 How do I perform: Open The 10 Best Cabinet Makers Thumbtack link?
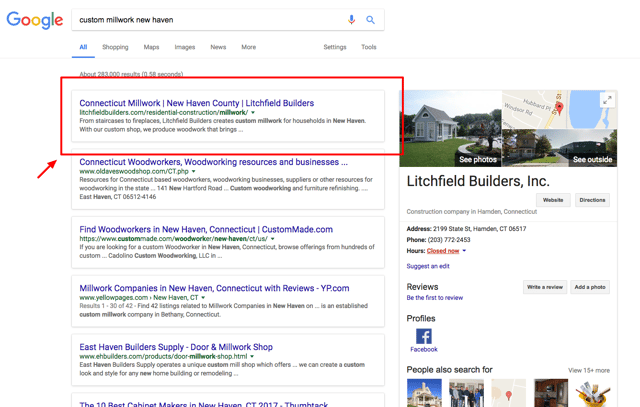204,404
